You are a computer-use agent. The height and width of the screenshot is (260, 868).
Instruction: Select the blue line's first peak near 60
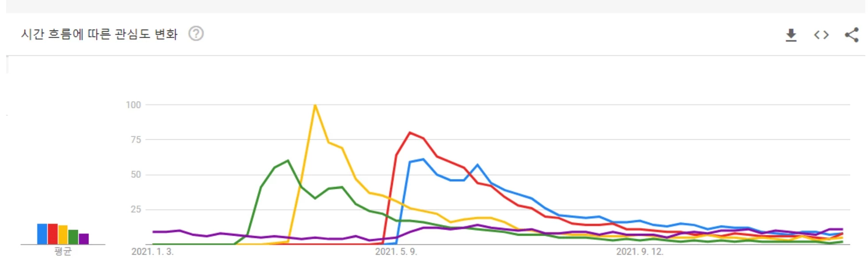pyautogui.click(x=423, y=159)
